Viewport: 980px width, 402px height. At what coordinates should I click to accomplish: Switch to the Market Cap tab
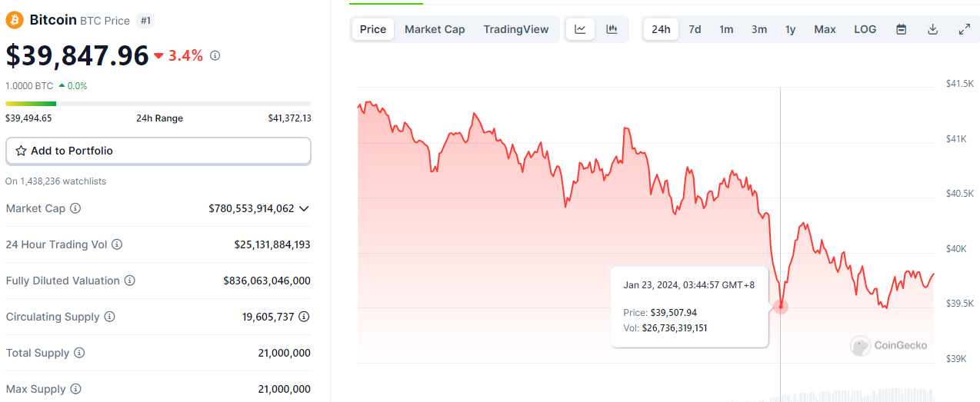[435, 29]
